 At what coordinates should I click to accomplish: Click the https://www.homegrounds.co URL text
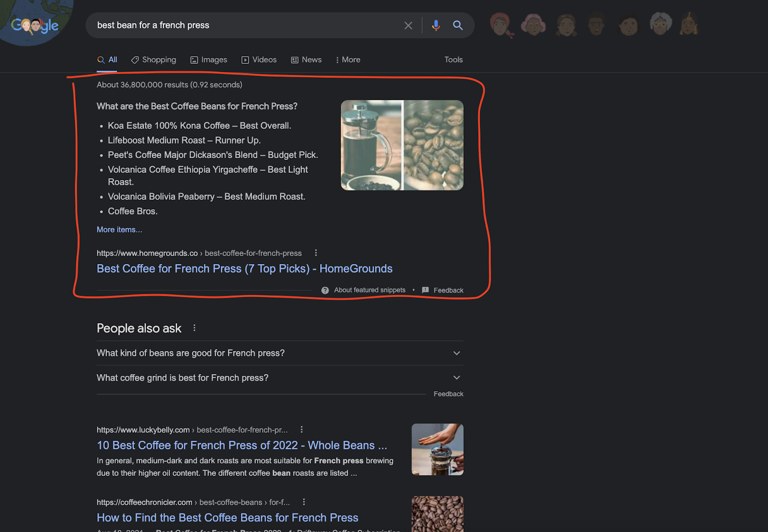click(147, 253)
